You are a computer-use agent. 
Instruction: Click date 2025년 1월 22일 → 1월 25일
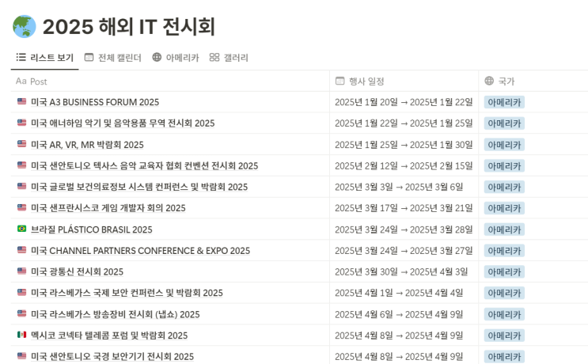[x=404, y=123]
